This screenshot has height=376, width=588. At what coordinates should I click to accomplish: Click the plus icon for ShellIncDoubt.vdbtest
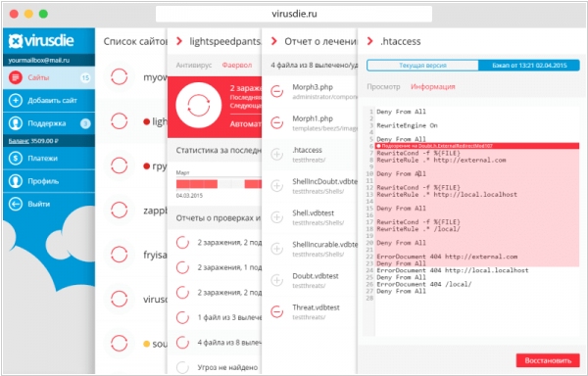[x=276, y=185]
